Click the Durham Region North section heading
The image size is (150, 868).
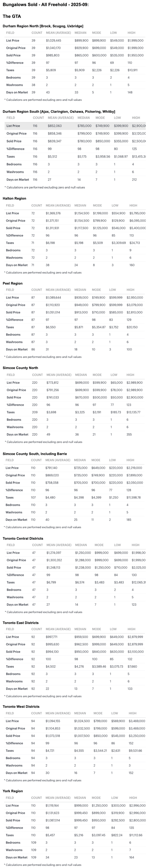pos(43,26)
